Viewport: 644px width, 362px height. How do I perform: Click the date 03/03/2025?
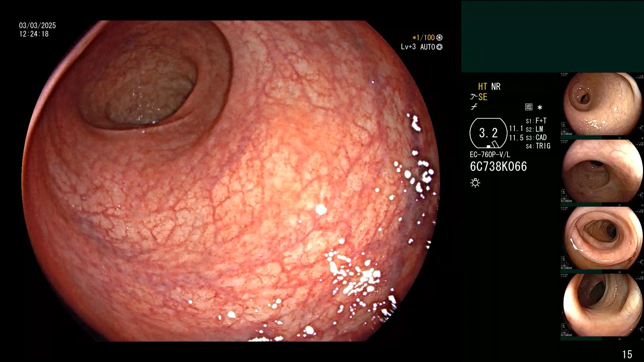(38, 25)
